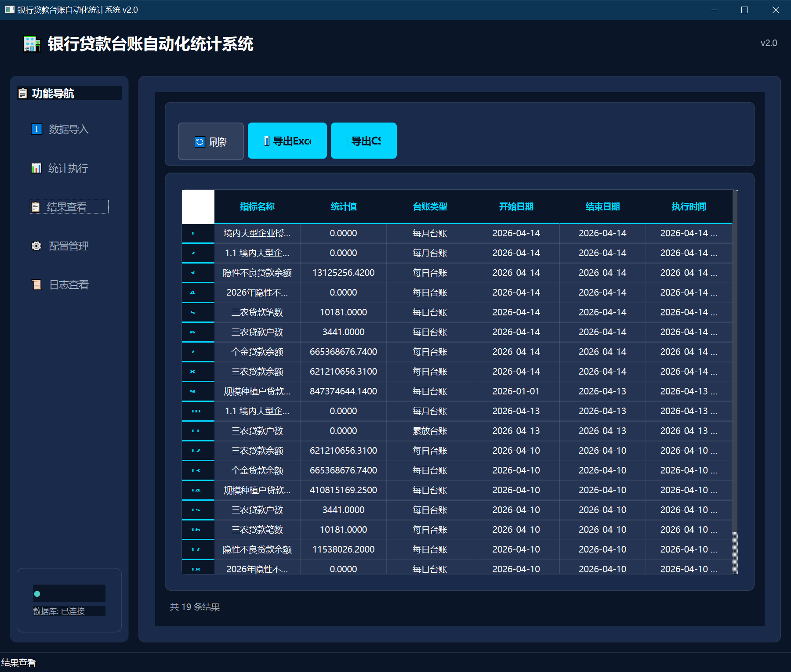Screen dimensions: 791x672
Task: Click the scroll icon for 日志查看
Action: 36,285
